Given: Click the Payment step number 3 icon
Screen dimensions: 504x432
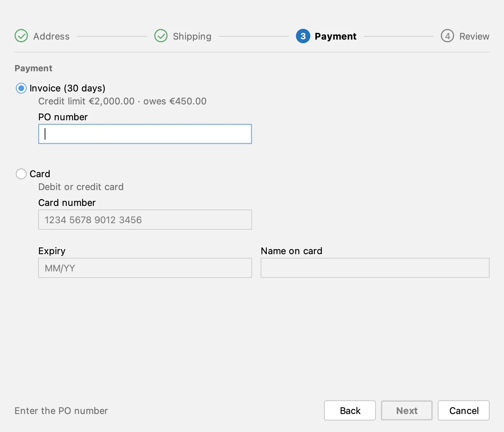Looking at the screenshot, I should click(303, 36).
